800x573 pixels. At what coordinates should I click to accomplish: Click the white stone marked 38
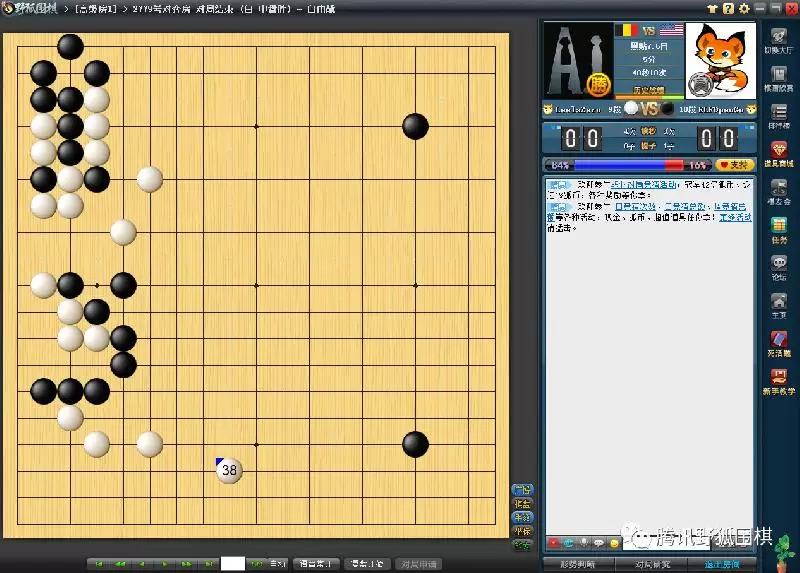pos(230,470)
